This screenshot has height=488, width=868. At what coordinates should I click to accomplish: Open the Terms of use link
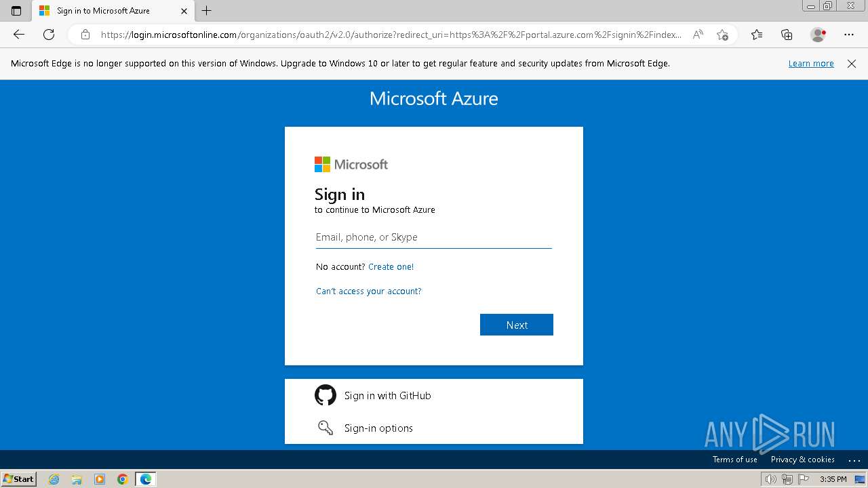(734, 460)
